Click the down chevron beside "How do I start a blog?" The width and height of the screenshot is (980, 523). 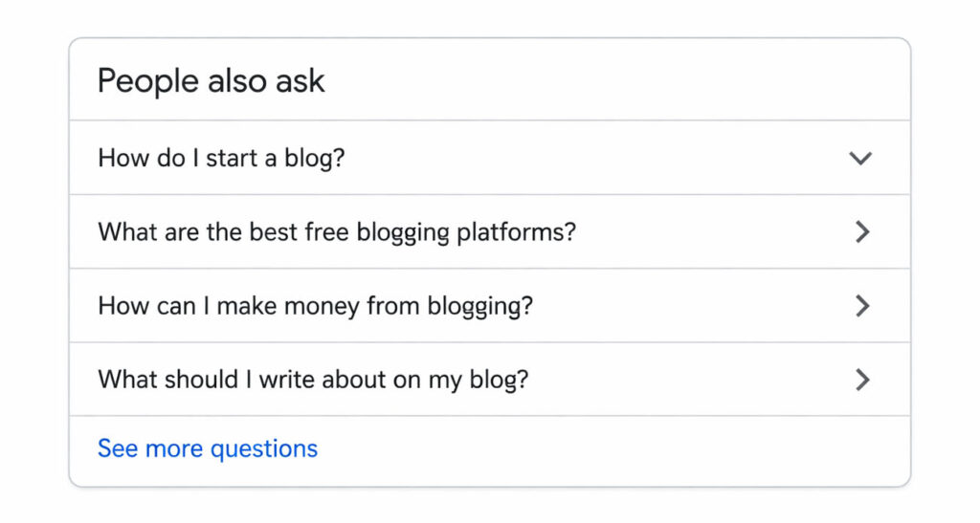click(x=860, y=158)
